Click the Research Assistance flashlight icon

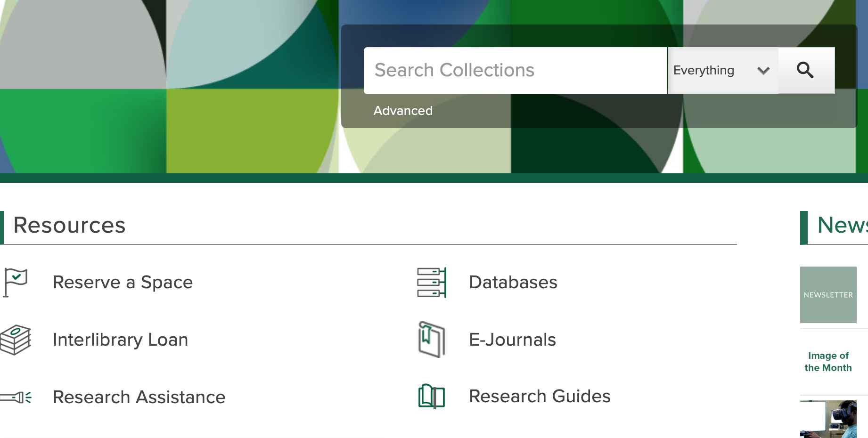16,397
